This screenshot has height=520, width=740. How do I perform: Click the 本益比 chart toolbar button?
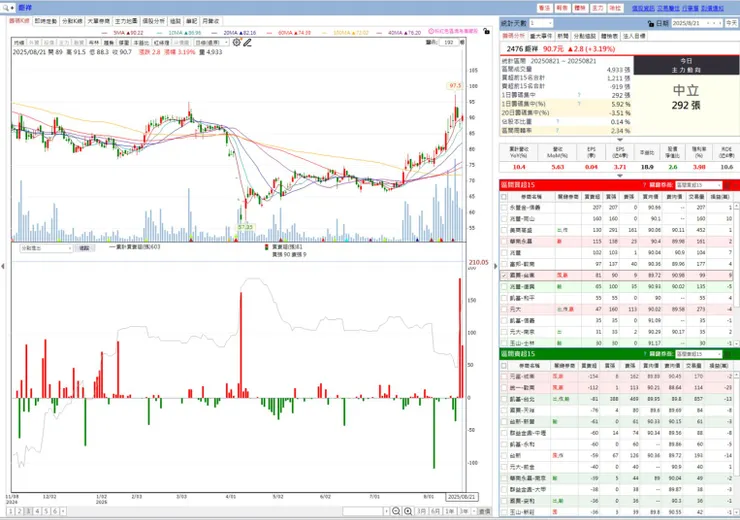pos(141,42)
